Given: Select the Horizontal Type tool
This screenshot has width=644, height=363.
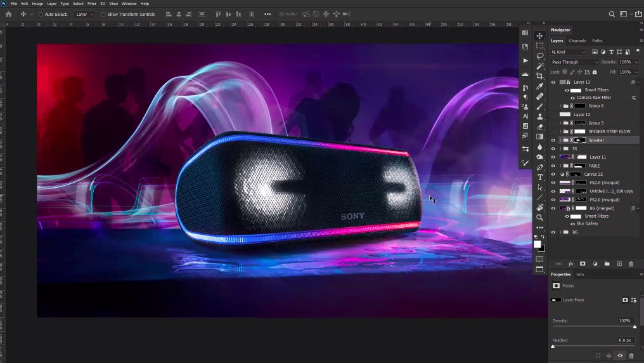Looking at the screenshot, I should 539,177.
